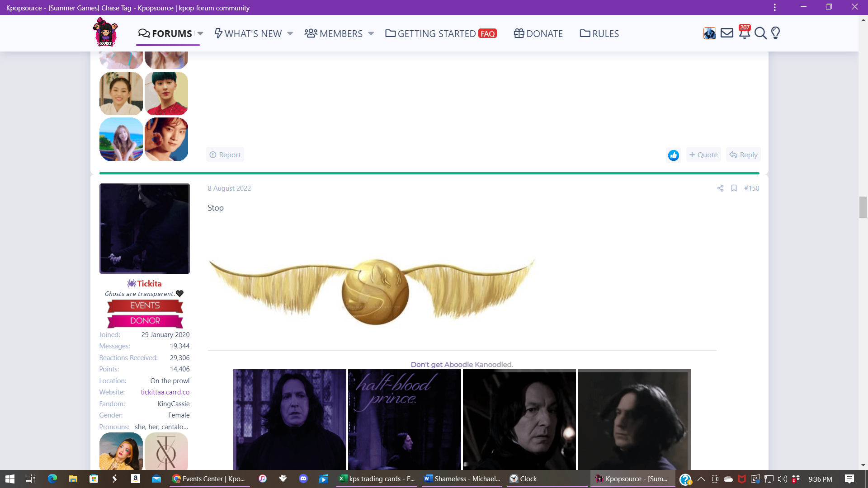Expand the Forums dropdown arrow
868x488 pixels.
click(x=200, y=33)
